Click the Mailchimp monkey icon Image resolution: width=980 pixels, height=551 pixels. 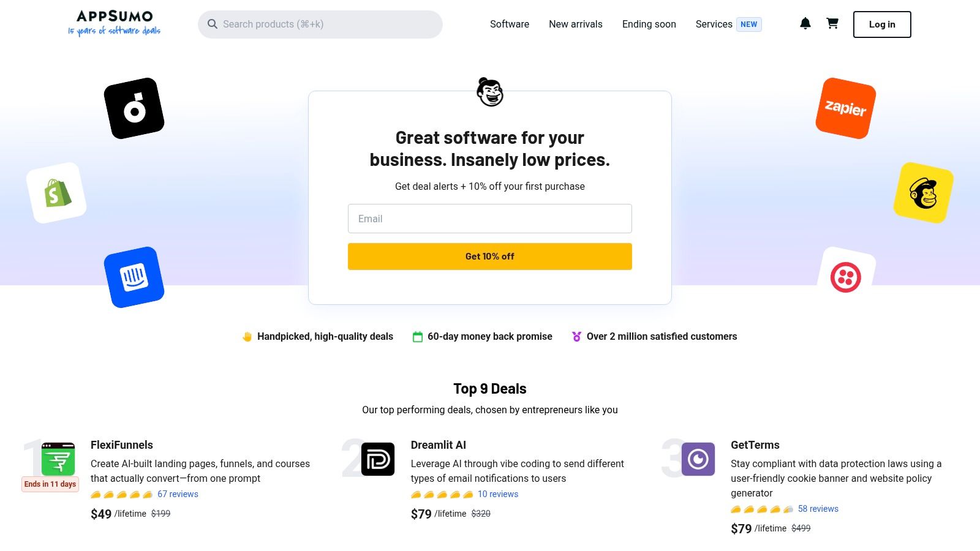[922, 192]
